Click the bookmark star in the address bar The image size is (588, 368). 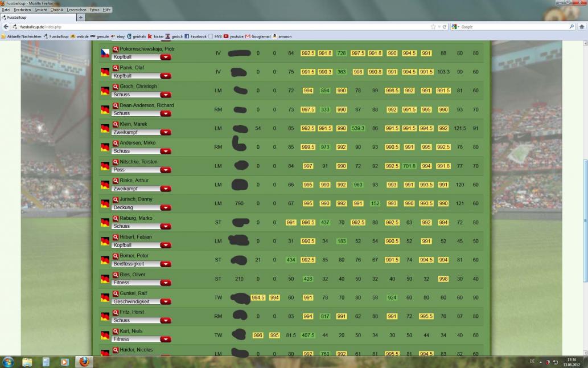[x=433, y=27]
